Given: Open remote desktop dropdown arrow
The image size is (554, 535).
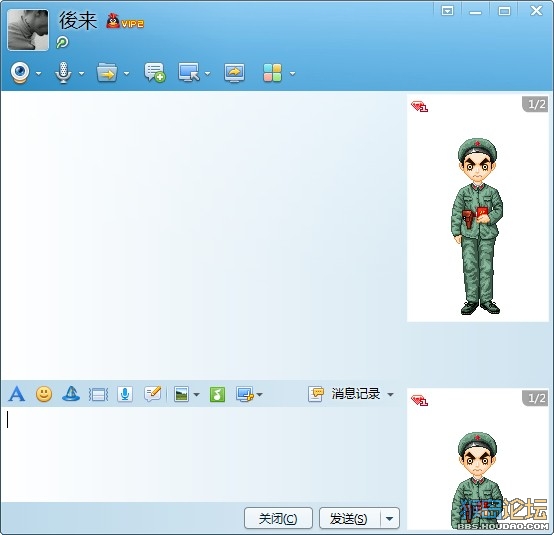Looking at the screenshot, I should 208,74.
